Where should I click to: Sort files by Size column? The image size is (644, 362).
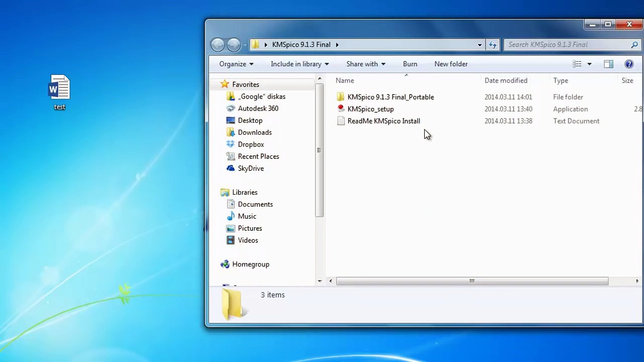tap(627, 80)
